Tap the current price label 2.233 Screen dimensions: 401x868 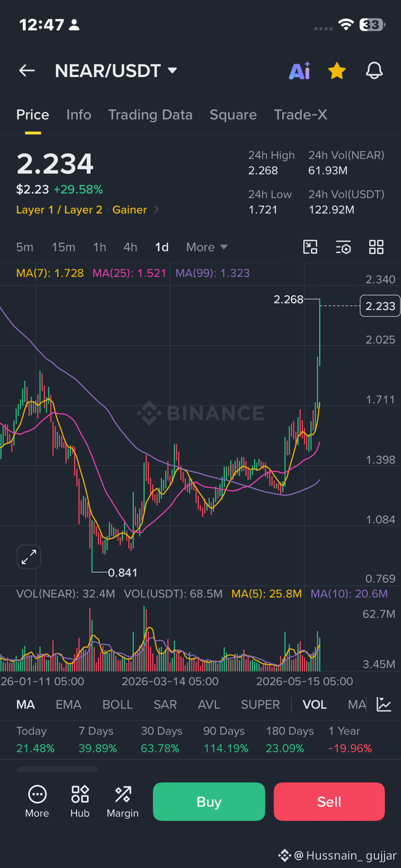coord(380,306)
